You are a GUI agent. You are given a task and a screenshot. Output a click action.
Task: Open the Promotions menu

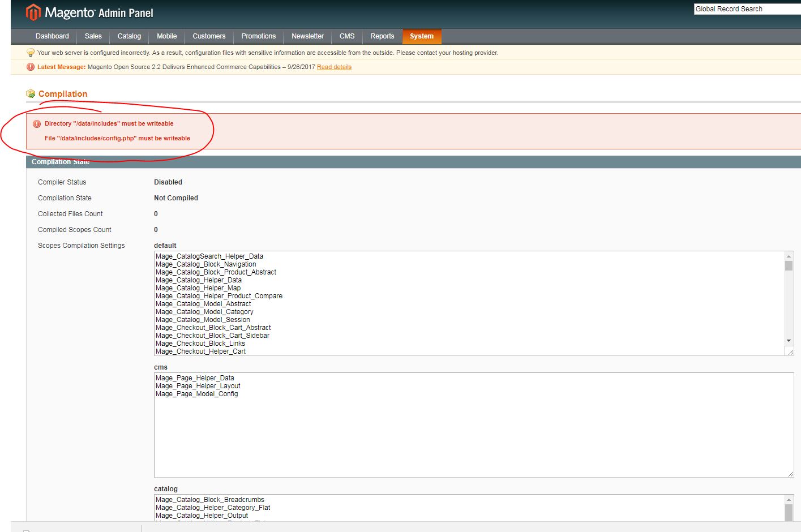(x=259, y=36)
